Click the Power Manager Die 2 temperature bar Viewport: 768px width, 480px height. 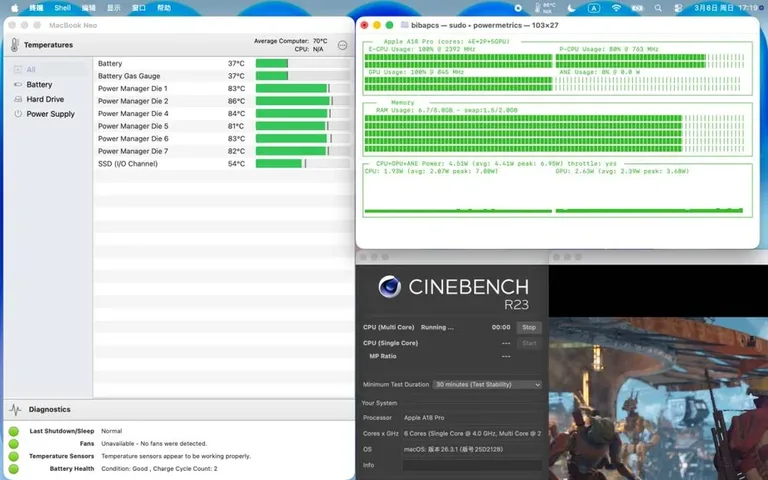coord(303,101)
